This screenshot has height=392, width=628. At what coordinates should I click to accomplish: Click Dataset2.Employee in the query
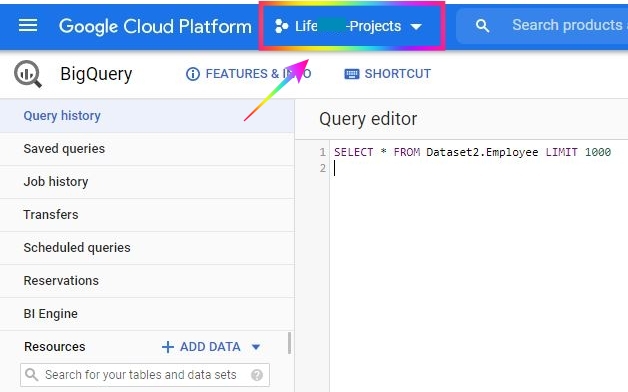point(482,152)
